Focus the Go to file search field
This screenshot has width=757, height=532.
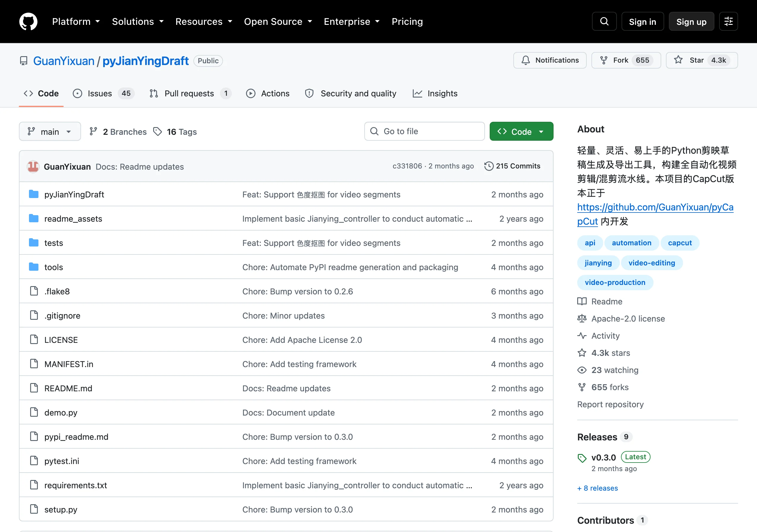[x=424, y=131]
